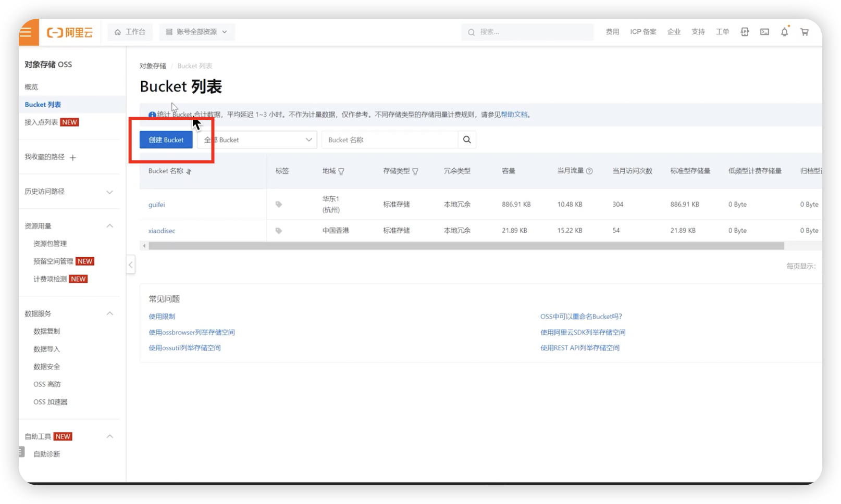Focus the Bucket 名称 search field
The image size is (841, 504).
click(390, 140)
